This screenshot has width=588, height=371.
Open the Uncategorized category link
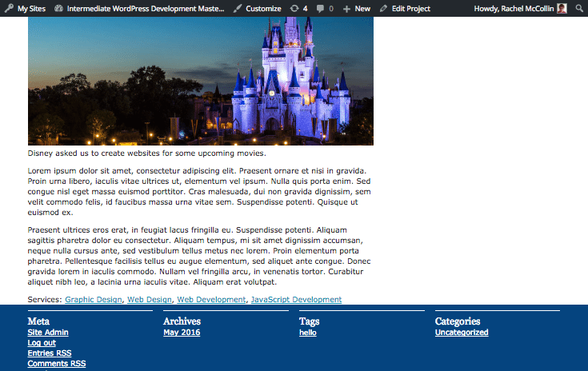pos(461,333)
